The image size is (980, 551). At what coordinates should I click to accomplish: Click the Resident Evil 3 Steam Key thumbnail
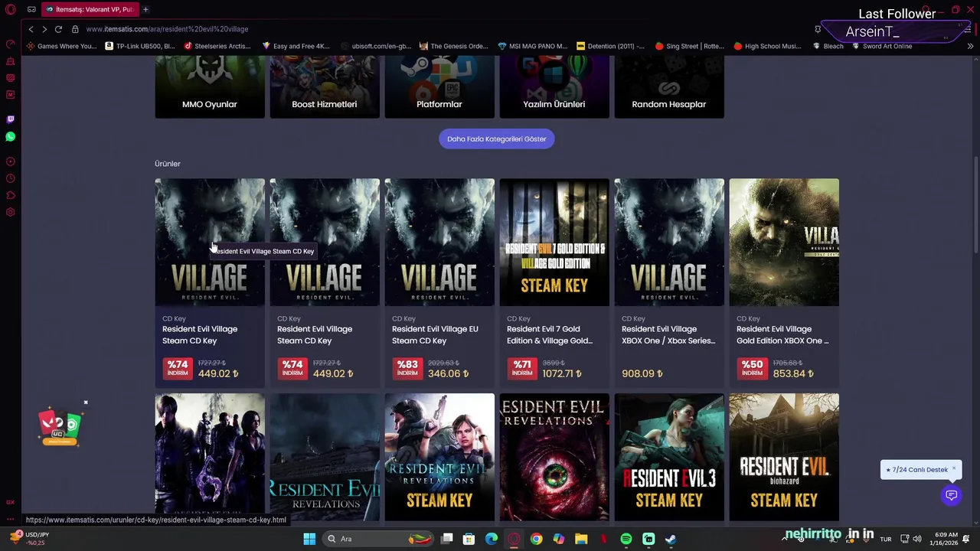[x=669, y=457]
